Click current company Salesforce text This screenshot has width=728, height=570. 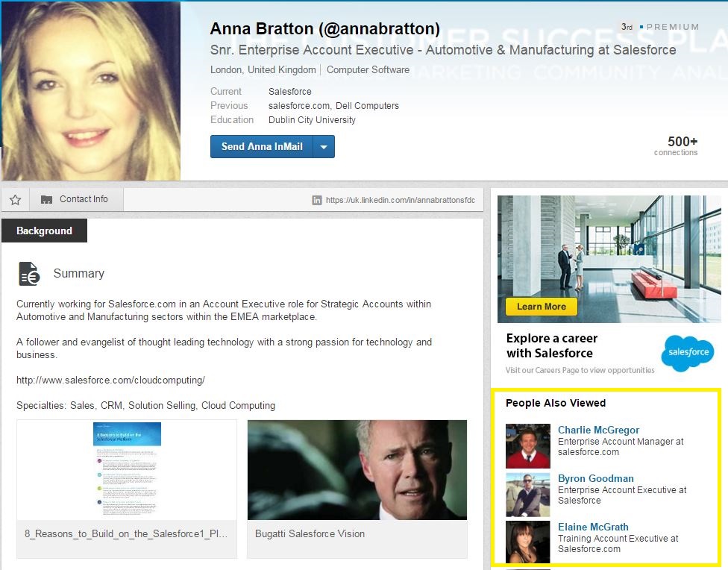[x=289, y=92]
